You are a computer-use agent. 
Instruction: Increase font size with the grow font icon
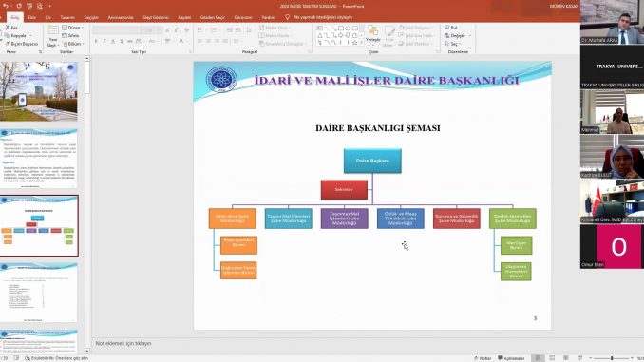pyautogui.click(x=168, y=30)
